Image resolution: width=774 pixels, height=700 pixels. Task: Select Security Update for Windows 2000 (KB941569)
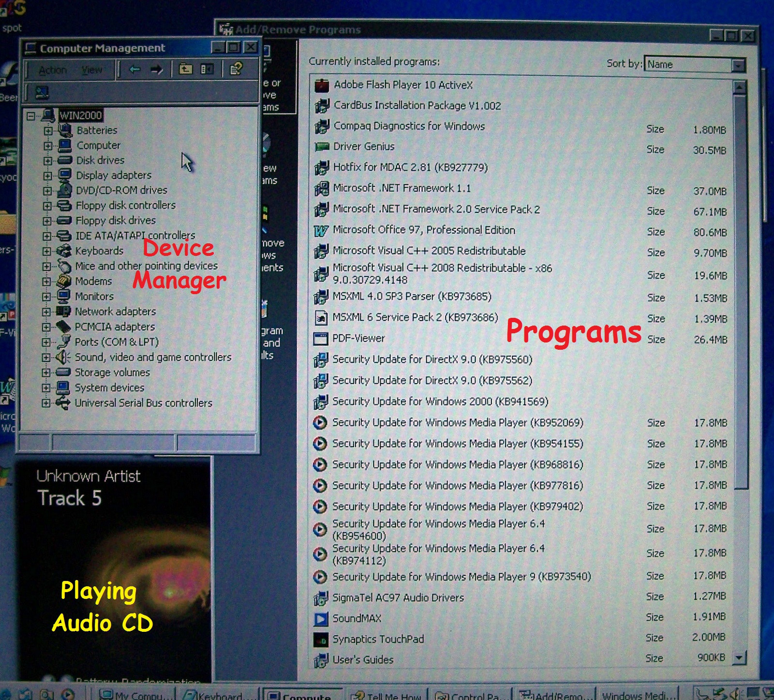440,402
